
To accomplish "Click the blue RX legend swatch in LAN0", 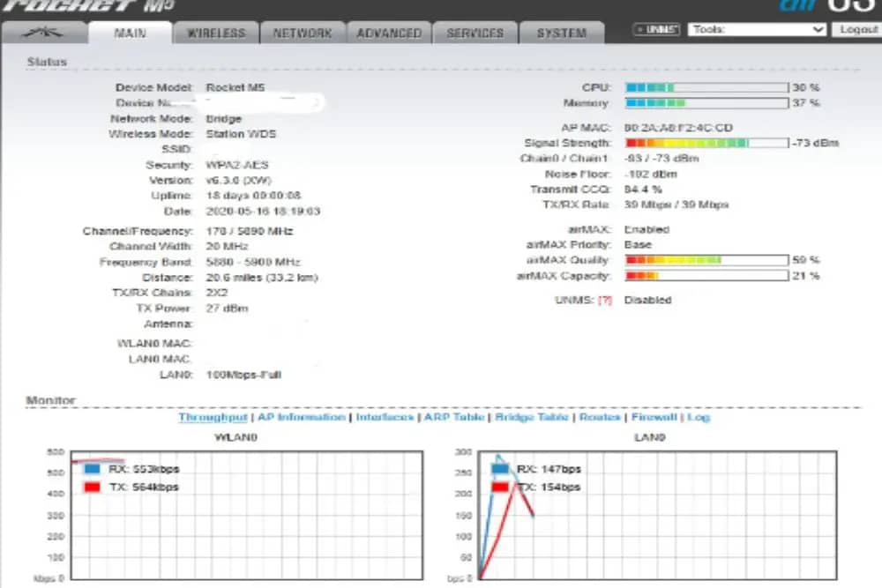I will (500, 469).
